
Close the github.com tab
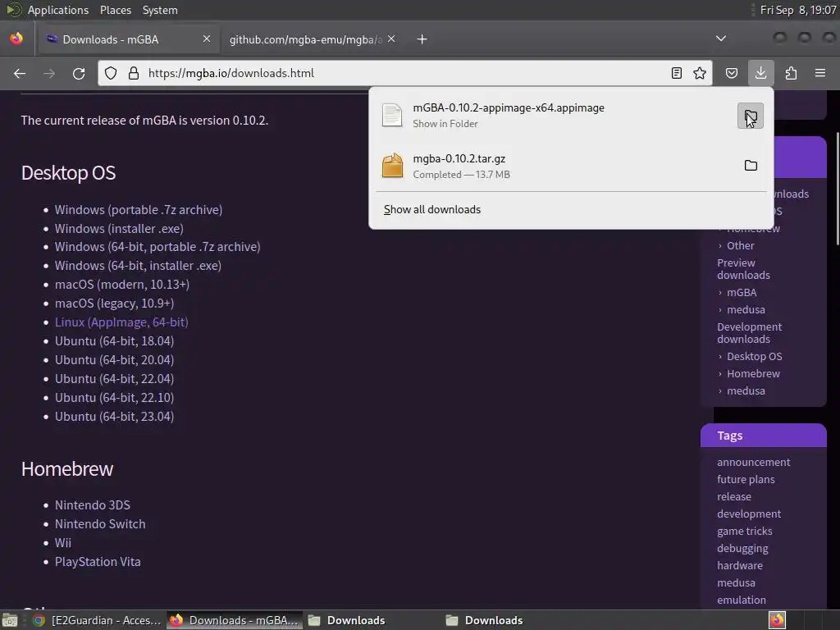[x=391, y=39]
